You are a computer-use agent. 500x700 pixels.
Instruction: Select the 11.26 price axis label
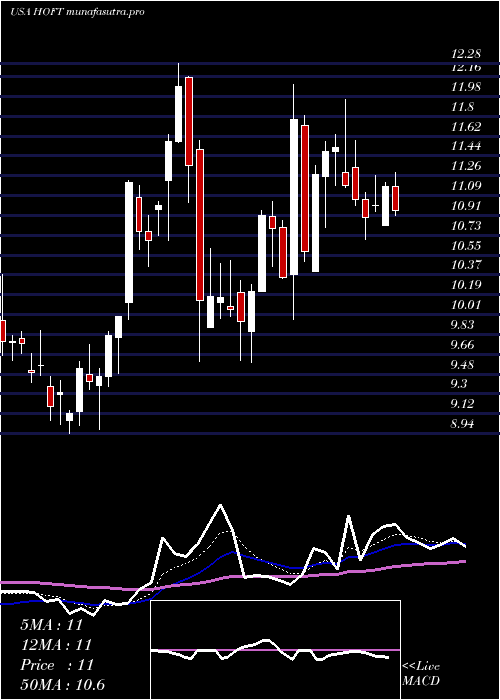(x=466, y=166)
